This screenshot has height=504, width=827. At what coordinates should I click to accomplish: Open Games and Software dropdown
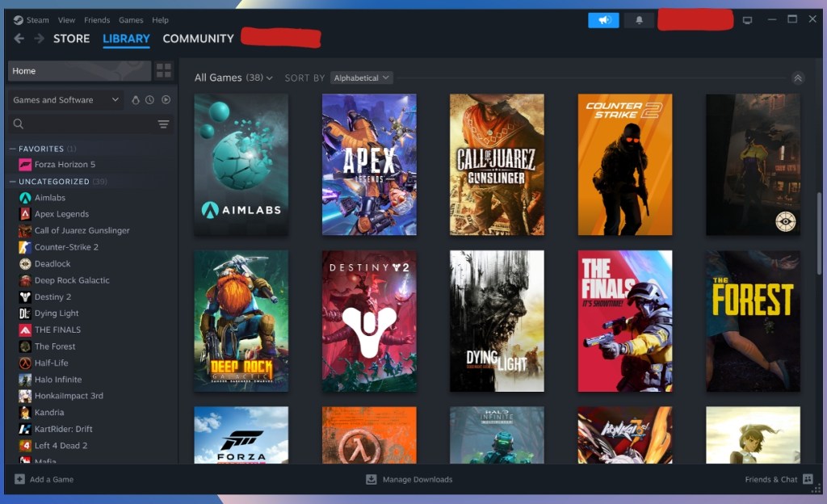coord(65,99)
